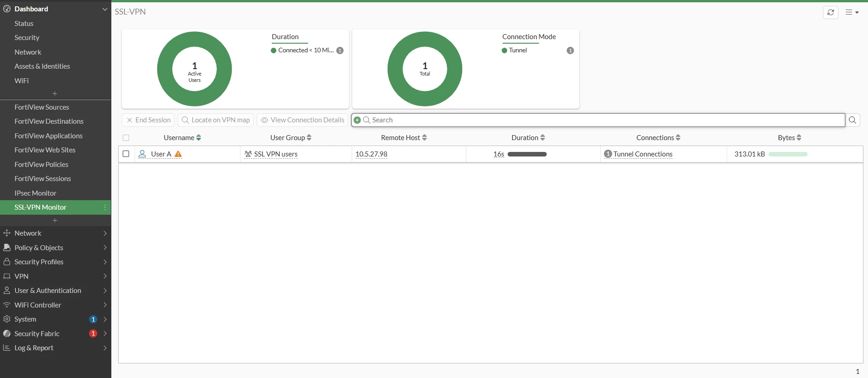The image size is (868, 378).
Task: Click Locate on VPN map button
Action: pyautogui.click(x=215, y=120)
